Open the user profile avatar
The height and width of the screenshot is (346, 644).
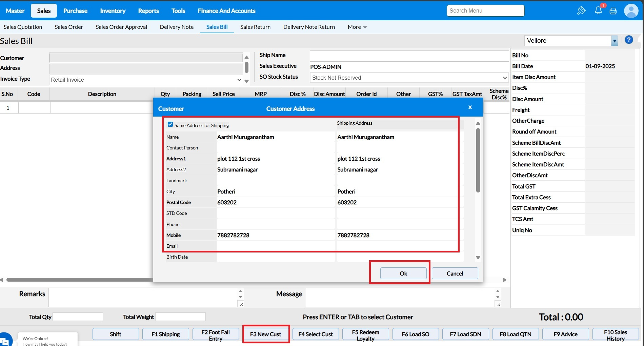[x=631, y=11]
